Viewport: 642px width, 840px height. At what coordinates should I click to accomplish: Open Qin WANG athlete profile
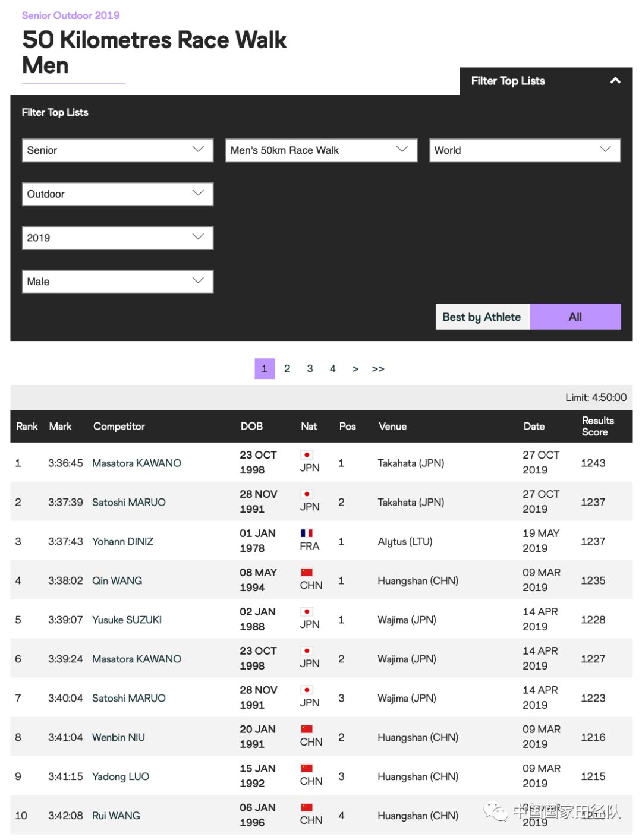(117, 580)
